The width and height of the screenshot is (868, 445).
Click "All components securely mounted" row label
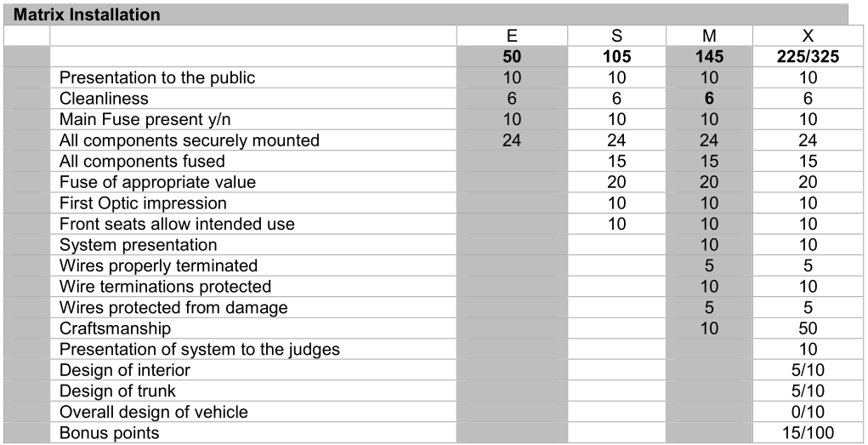coord(189,140)
